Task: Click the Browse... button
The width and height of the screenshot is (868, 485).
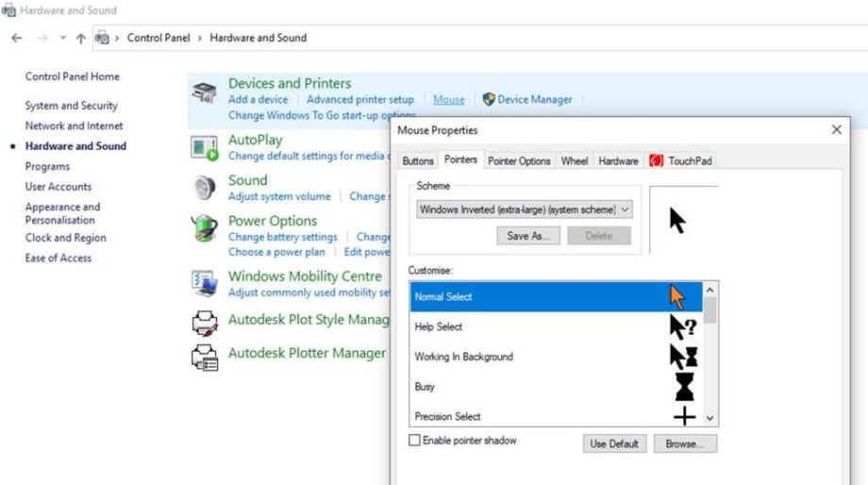Action: pyautogui.click(x=685, y=443)
